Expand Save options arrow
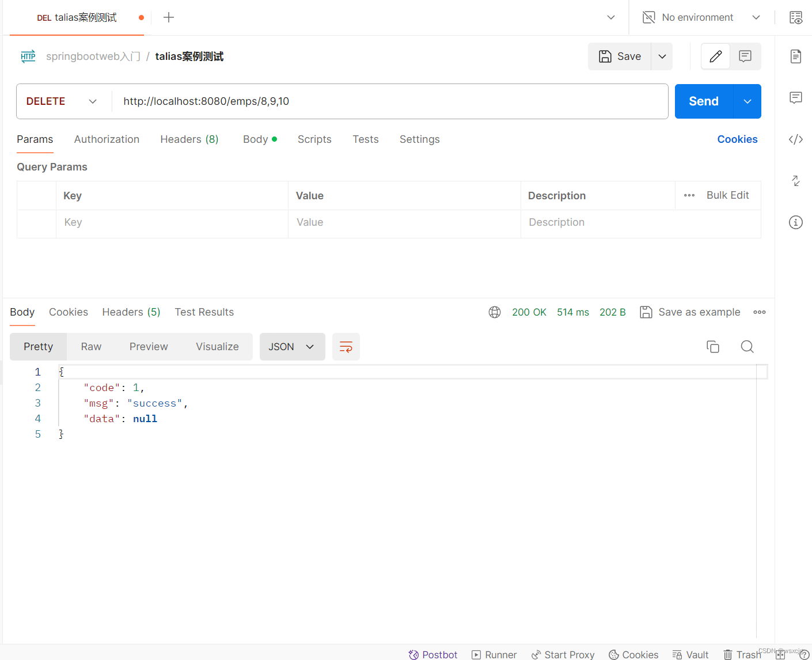 click(662, 56)
